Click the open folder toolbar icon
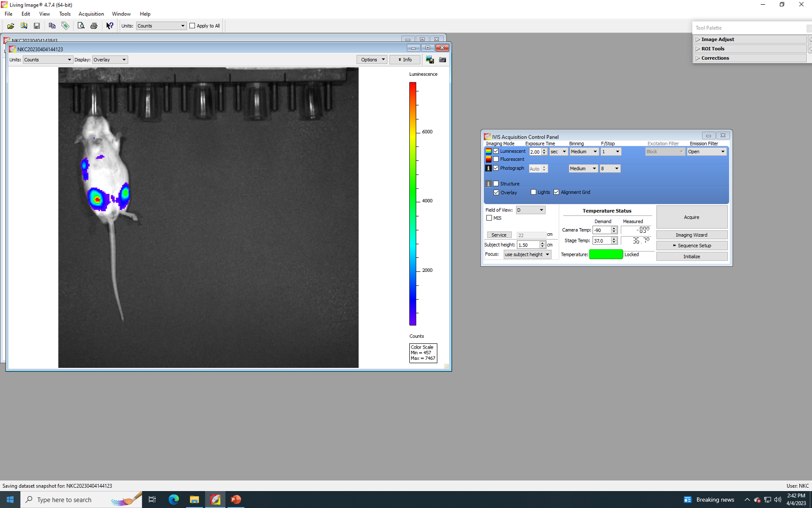This screenshot has height=508, width=812. point(10,26)
